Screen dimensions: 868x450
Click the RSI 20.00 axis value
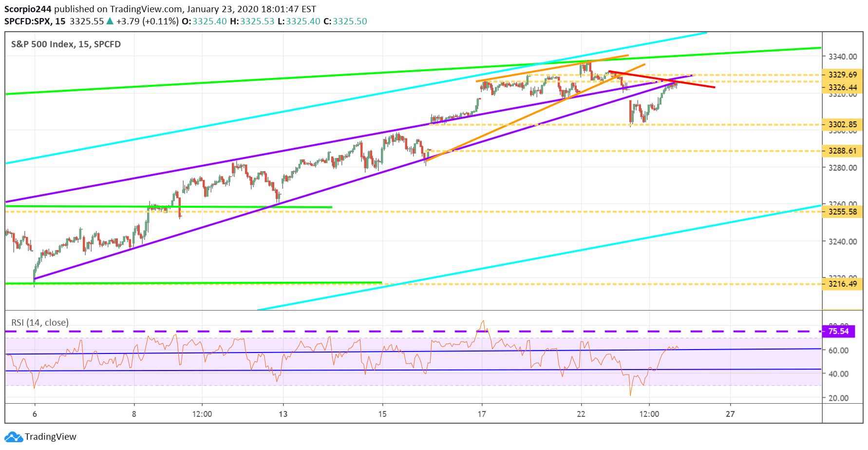coord(839,398)
